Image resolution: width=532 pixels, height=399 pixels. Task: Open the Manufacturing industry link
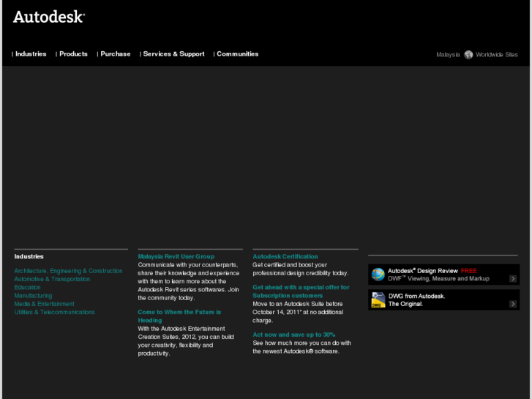click(x=33, y=296)
